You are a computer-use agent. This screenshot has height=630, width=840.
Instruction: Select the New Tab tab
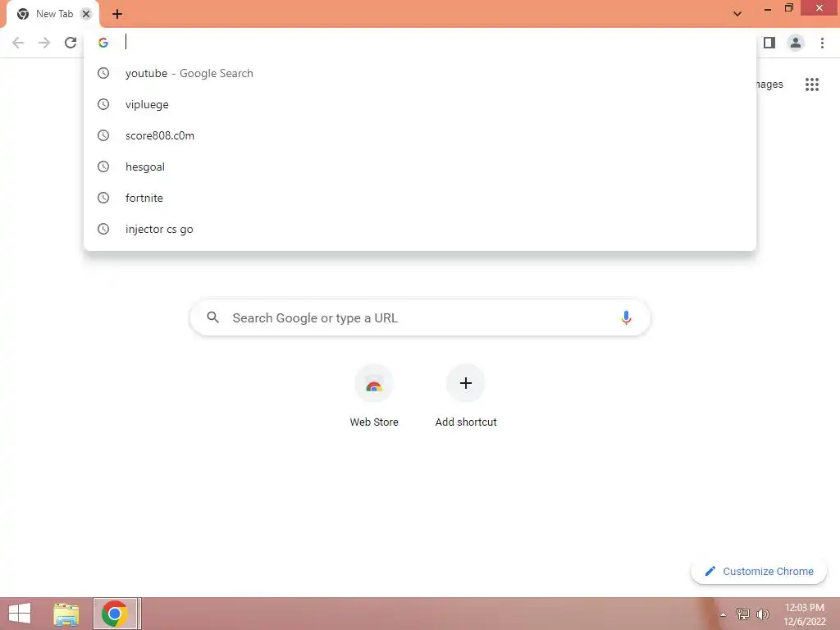[52, 15]
